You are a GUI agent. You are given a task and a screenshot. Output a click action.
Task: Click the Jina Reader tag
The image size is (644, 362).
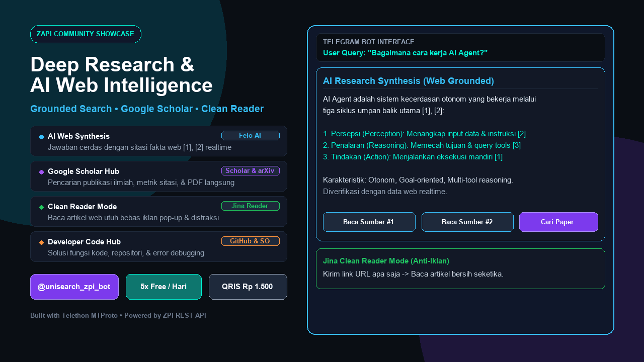tap(251, 206)
